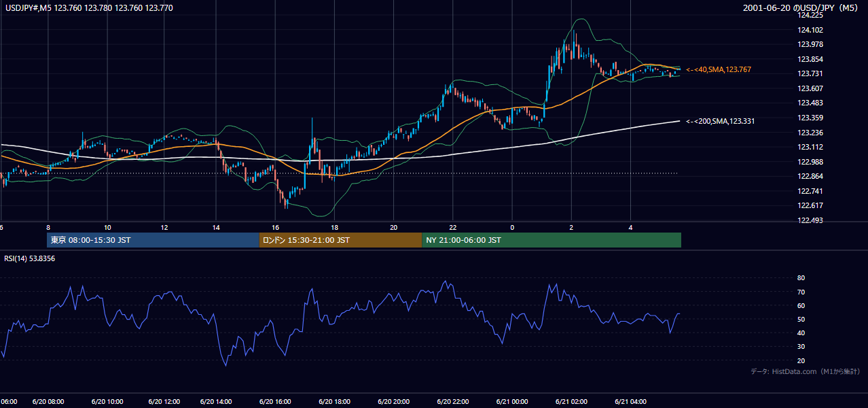This screenshot has width=868, height=408.
Task: Select the NY 21:00-06:00 JST session bar
Action: 551,240
